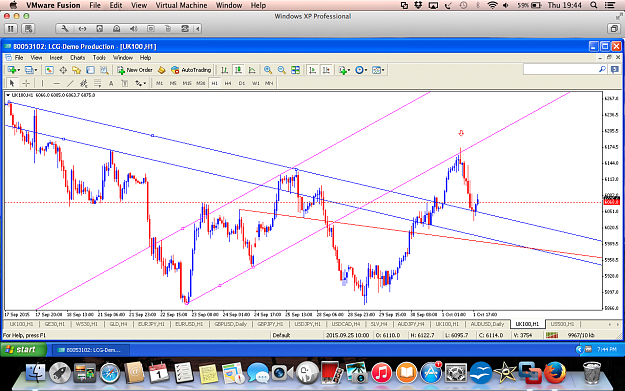The width and height of the screenshot is (625, 391).
Task: Toggle the H1 timeframe button
Action: 214,83
